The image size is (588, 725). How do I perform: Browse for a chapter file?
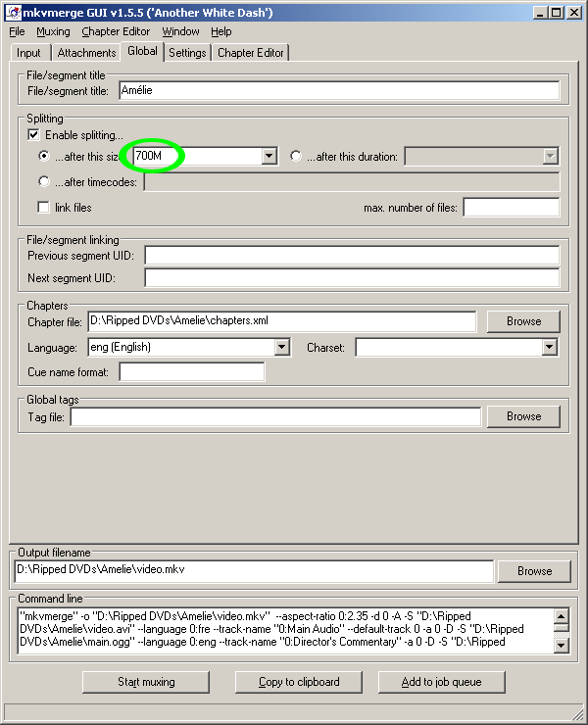click(523, 321)
